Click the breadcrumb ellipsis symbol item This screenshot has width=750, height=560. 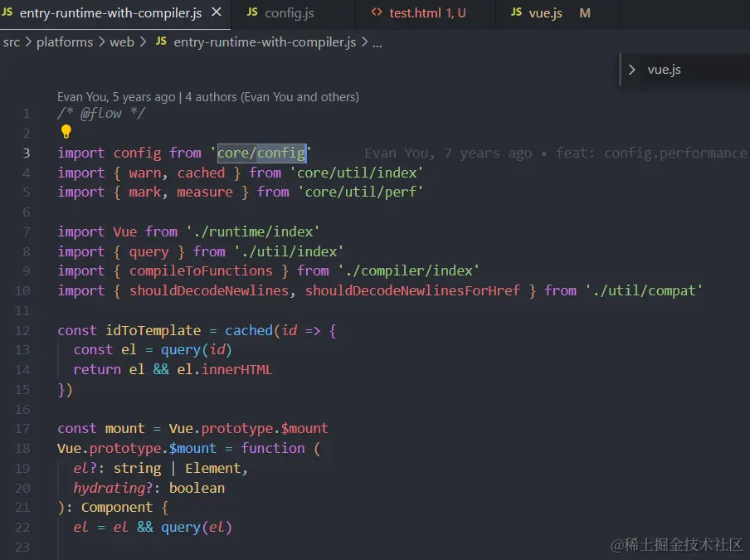tap(377, 43)
